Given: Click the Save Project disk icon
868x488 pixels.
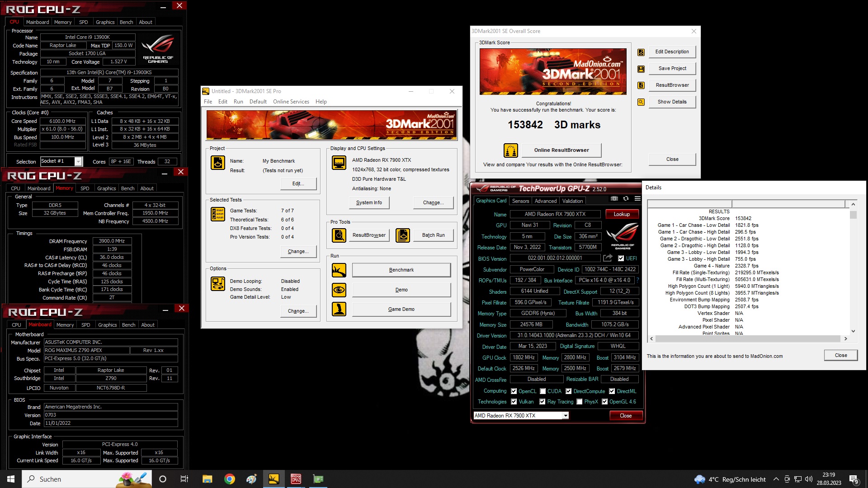Looking at the screenshot, I should 641,69.
